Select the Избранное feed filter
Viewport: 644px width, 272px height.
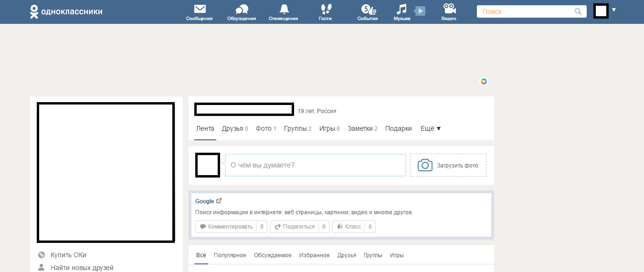[315, 255]
